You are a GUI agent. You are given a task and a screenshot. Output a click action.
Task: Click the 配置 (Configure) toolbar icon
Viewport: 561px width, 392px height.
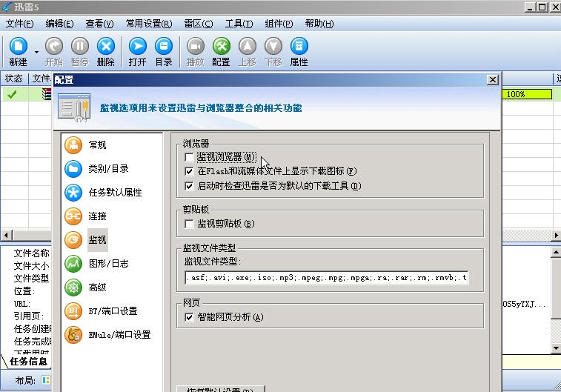[221, 47]
